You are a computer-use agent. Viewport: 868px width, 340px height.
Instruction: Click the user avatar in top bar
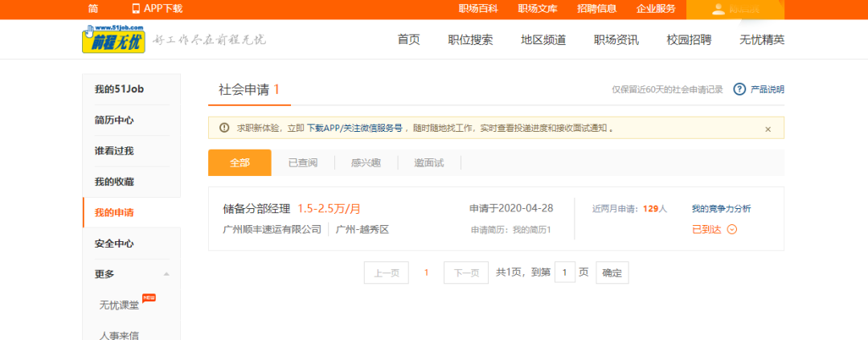point(718,10)
